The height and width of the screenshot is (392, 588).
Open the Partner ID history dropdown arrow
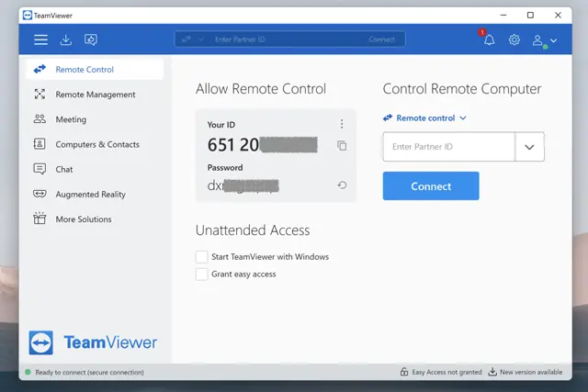pyautogui.click(x=529, y=147)
